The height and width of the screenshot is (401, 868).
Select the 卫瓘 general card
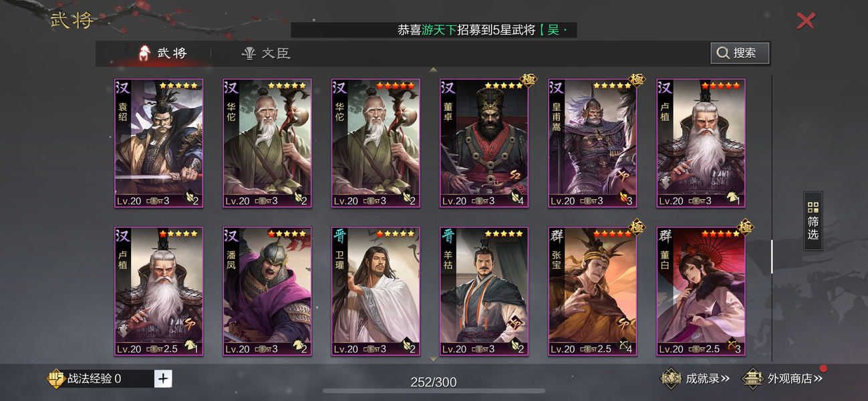pyautogui.click(x=376, y=291)
